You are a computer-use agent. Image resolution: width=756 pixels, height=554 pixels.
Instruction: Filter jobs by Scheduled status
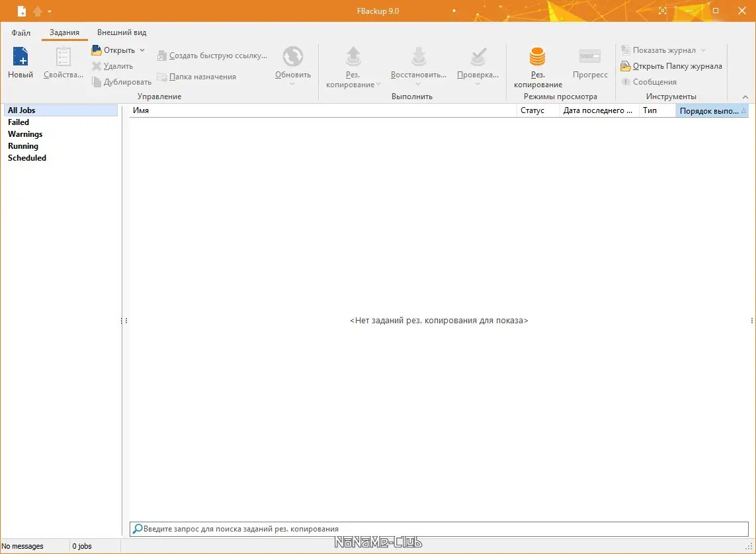[27, 157]
